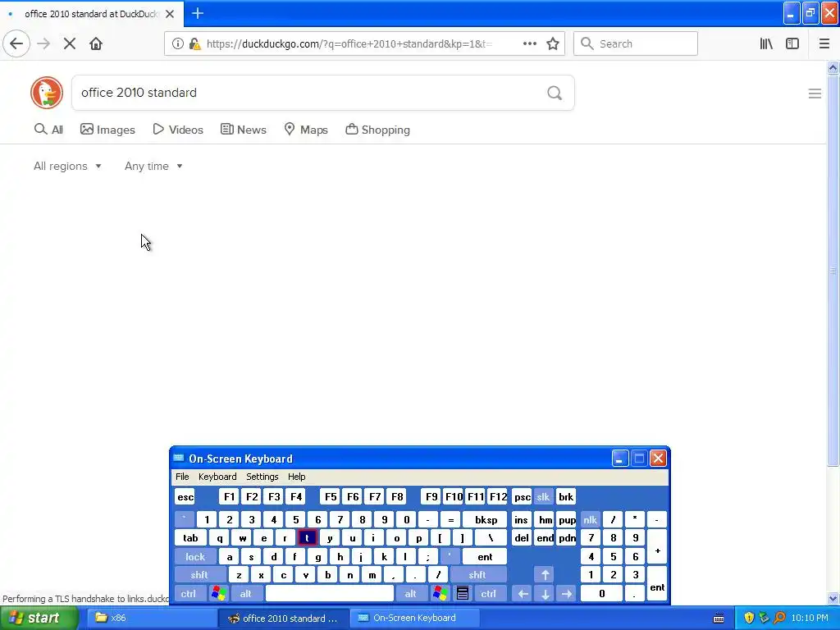Image resolution: width=840 pixels, height=630 pixels.
Task: Toggle slk scroll lock key
Action: [543, 496]
